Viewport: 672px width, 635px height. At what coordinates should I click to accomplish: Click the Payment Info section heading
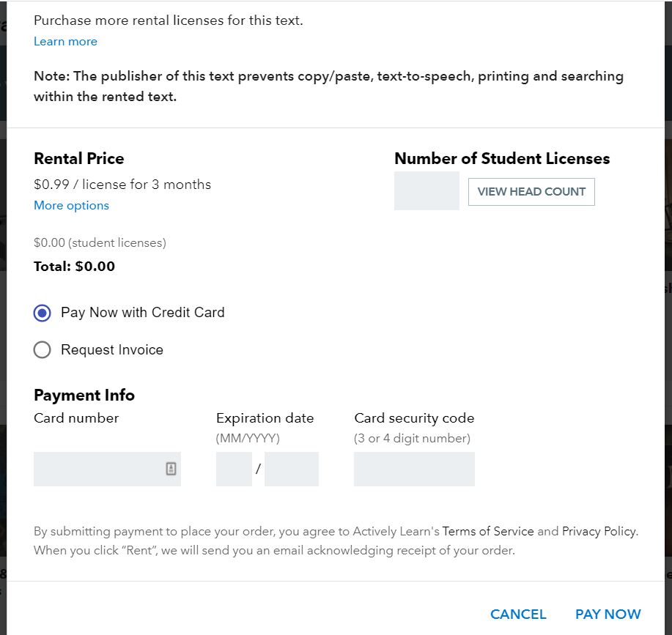(x=84, y=395)
